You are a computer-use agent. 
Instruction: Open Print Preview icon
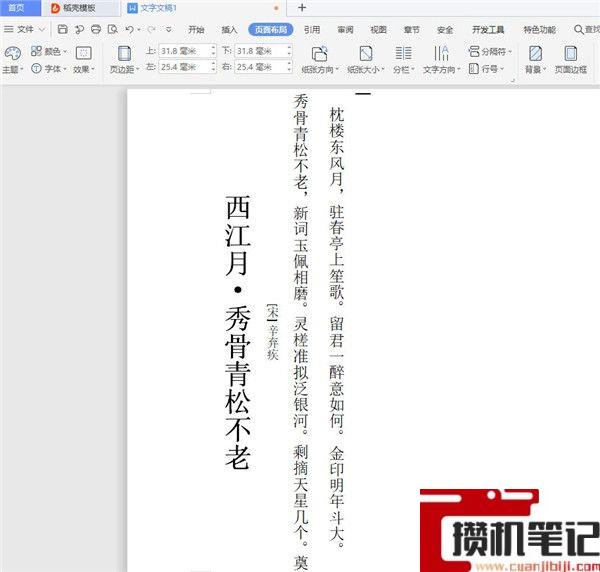pos(113,29)
